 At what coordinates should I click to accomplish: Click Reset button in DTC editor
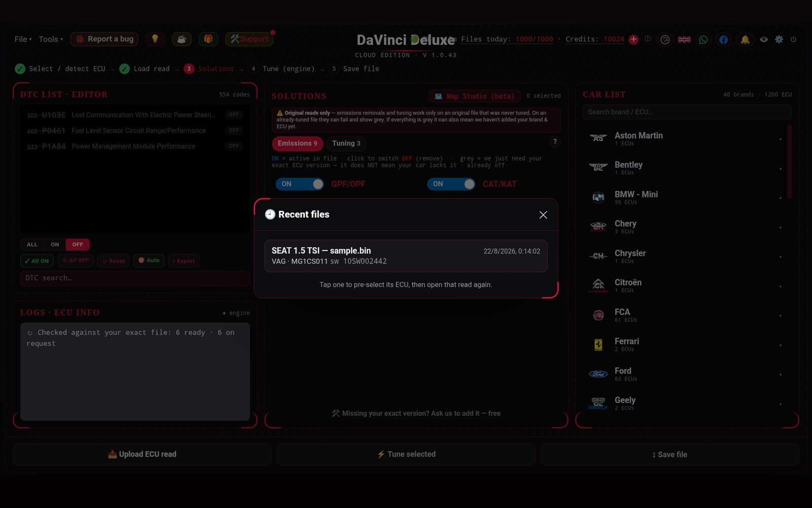113,261
